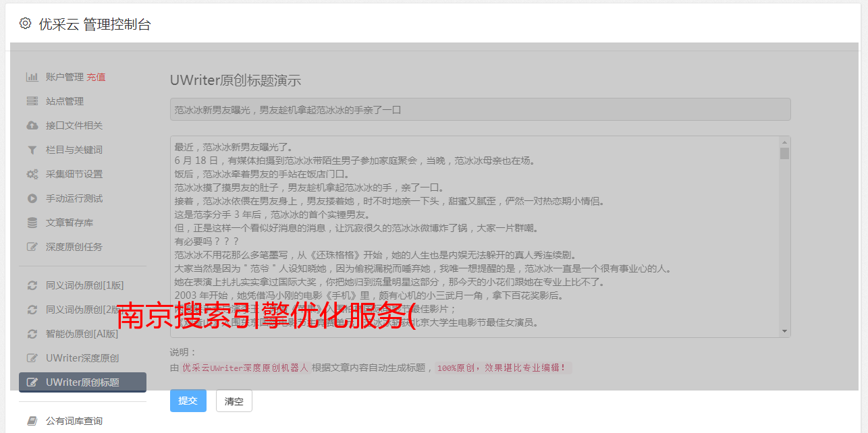Open 采集细节设置 settings page
Image resolution: width=868 pixels, height=433 pixels.
tap(74, 174)
